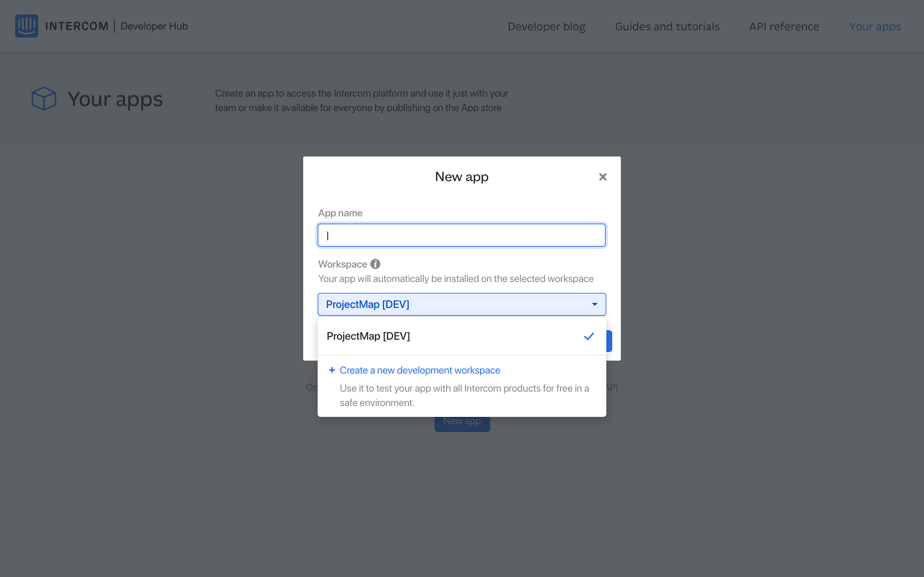Click the blue checkmark beside ProjectMap [DEV]

(589, 336)
